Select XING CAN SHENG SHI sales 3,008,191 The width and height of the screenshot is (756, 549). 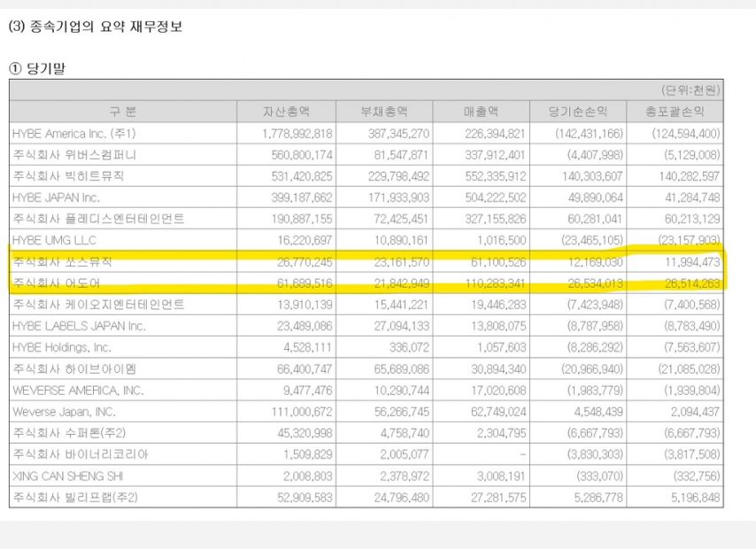[501, 476]
